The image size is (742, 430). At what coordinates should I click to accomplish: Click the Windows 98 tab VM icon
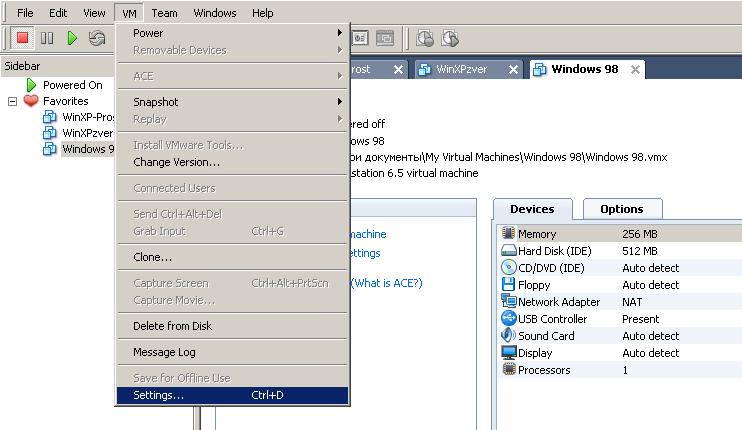pyautogui.click(x=539, y=70)
